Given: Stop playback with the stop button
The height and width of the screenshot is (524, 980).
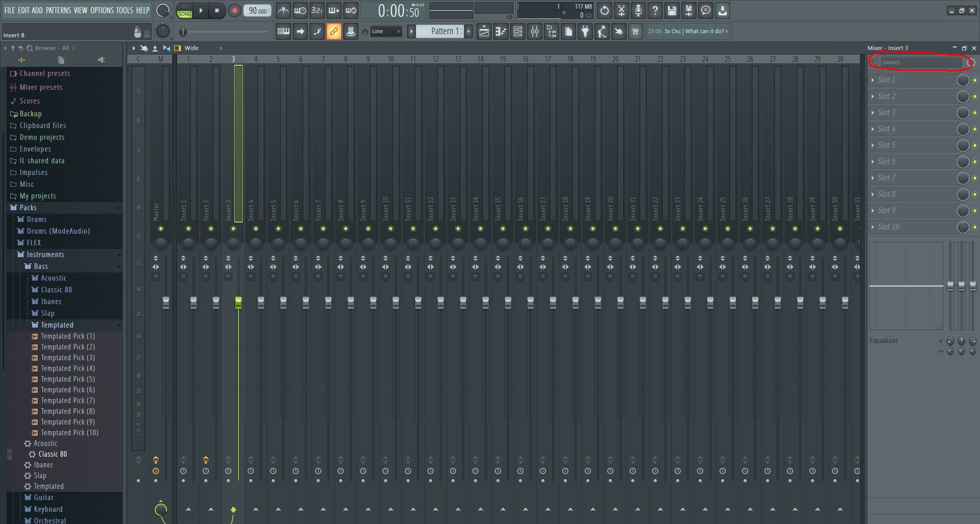Looking at the screenshot, I should point(217,10).
